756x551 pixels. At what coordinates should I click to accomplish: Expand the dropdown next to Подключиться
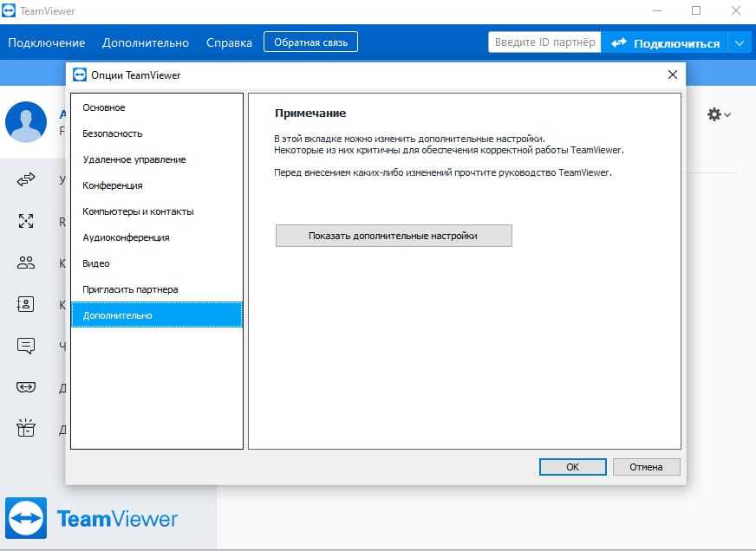tap(740, 42)
